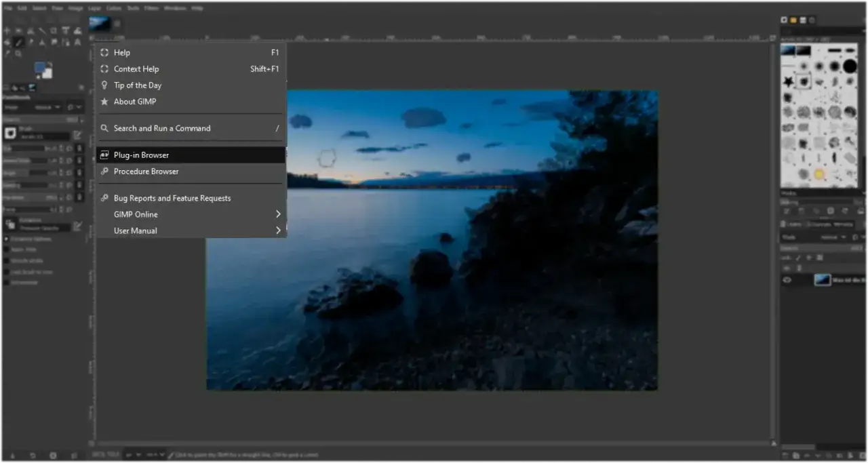Select the yellow sparkle brush
The width and height of the screenshot is (868, 463).
[x=819, y=174]
